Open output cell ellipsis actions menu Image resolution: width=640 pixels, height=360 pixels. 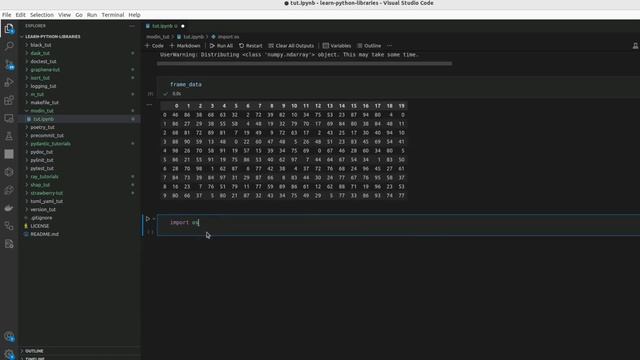tap(149, 105)
